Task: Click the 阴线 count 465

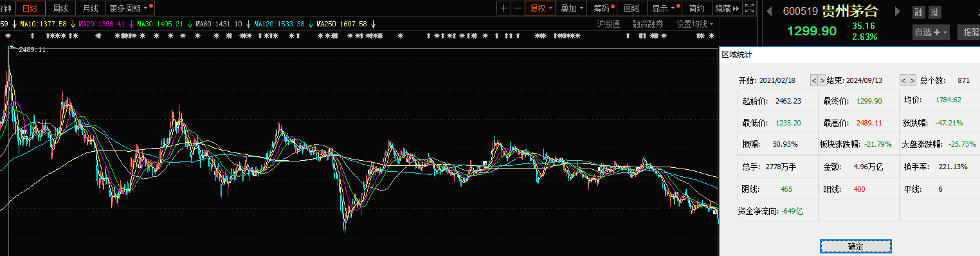Action: coord(786,189)
